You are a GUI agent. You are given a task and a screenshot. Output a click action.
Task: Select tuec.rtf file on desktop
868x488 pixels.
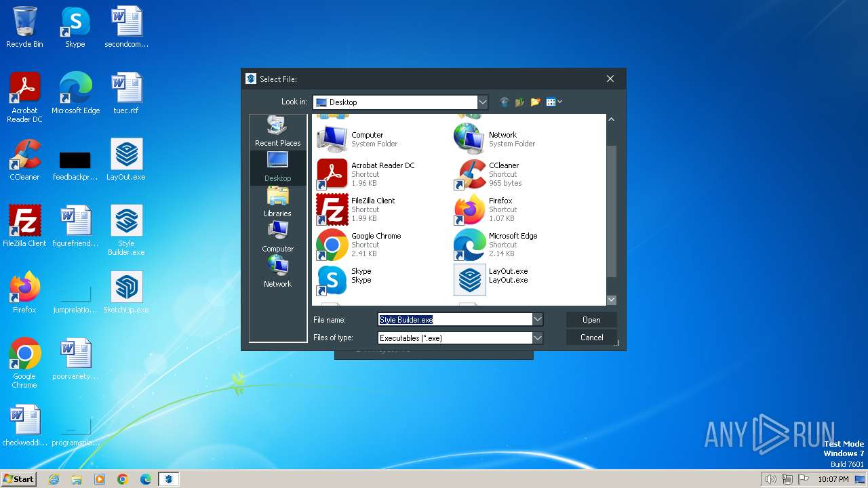127,94
